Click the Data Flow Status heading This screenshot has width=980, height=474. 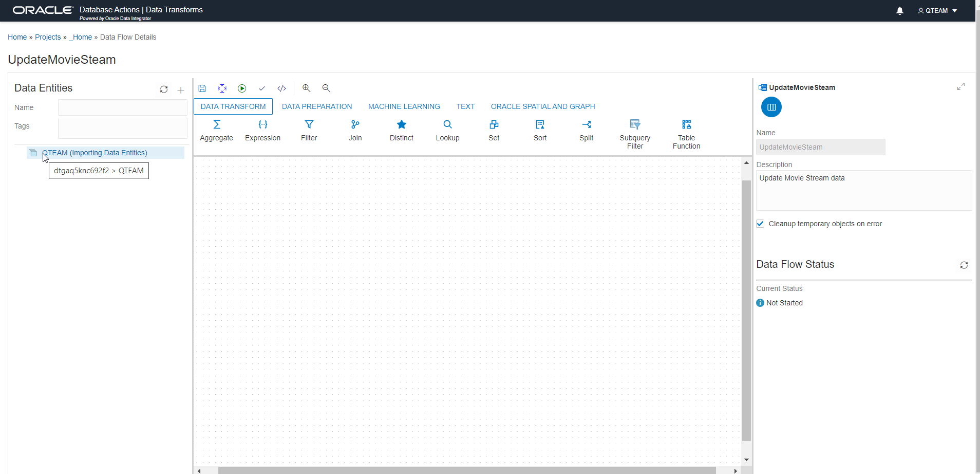(795, 264)
